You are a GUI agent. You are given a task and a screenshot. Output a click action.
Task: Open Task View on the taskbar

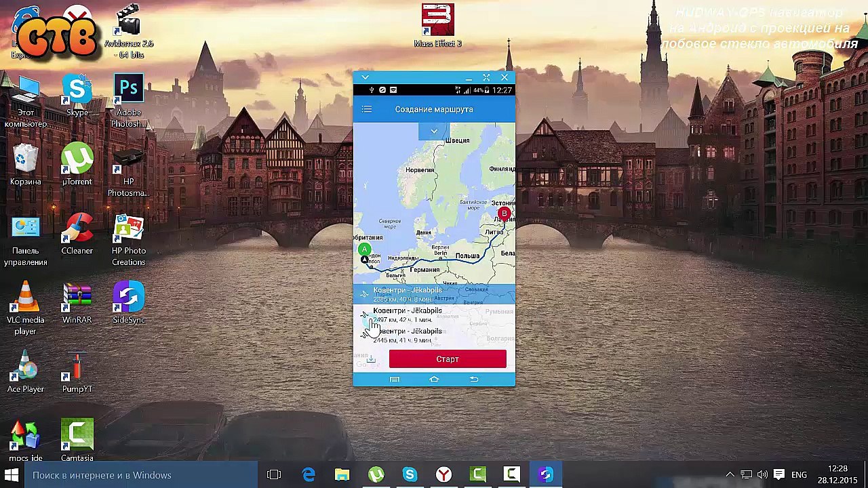[x=274, y=475]
